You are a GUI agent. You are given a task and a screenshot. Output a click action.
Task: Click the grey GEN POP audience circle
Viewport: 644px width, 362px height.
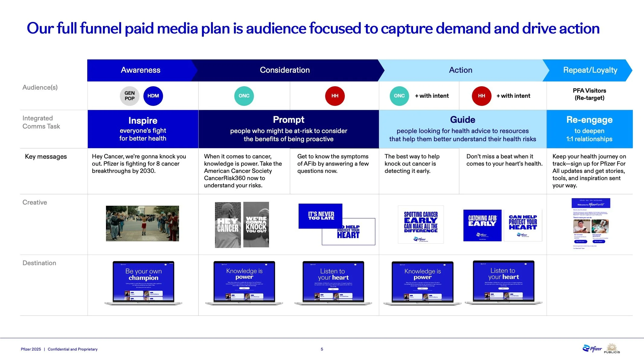130,96
